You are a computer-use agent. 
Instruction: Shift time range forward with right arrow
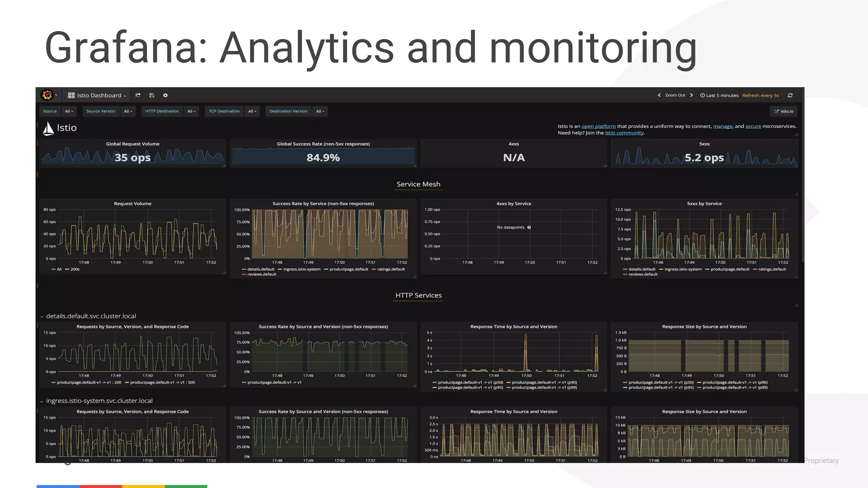click(x=691, y=95)
